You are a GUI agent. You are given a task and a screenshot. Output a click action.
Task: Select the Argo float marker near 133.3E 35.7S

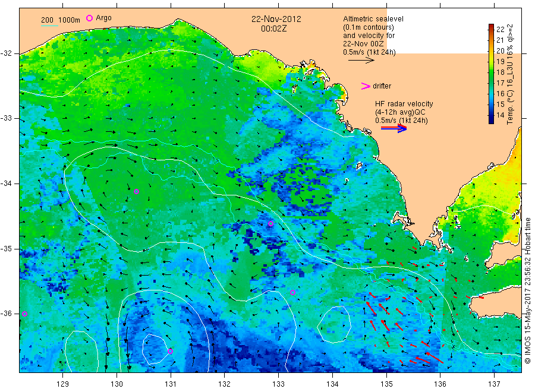coord(292,292)
